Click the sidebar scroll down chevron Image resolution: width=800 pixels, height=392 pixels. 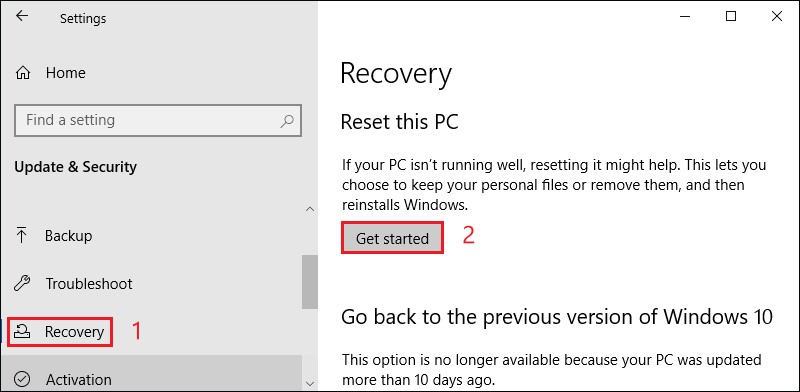point(310,383)
